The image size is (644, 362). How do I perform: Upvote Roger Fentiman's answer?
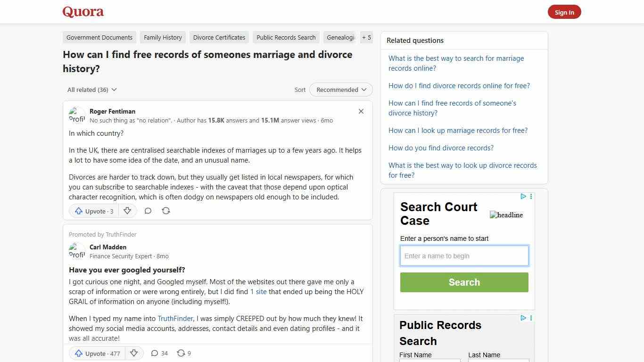pyautogui.click(x=93, y=211)
